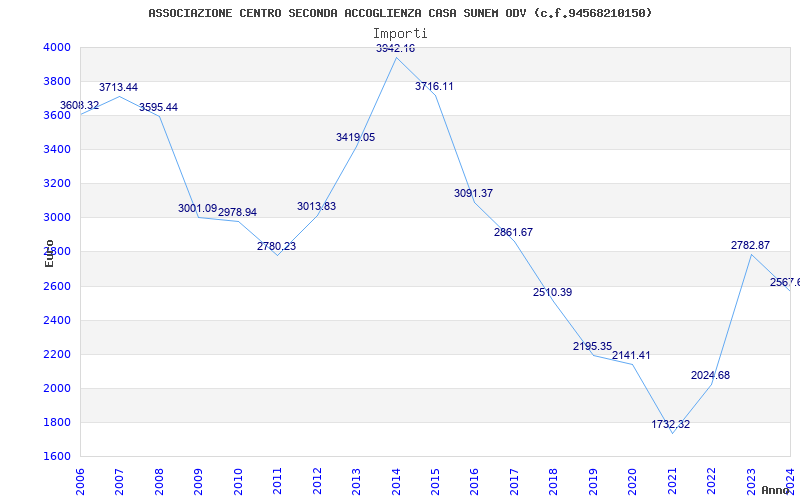Click the x-axis year 2012
This screenshot has width=800, height=500.
click(x=317, y=482)
